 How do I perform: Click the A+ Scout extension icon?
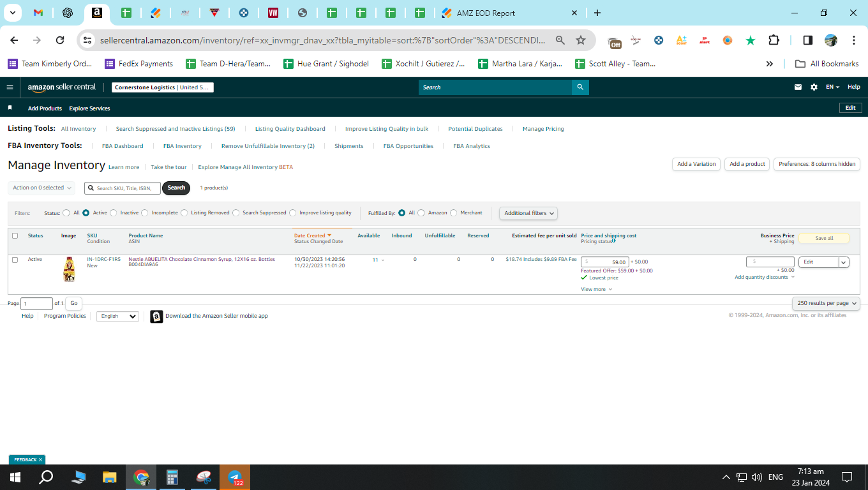(x=682, y=40)
